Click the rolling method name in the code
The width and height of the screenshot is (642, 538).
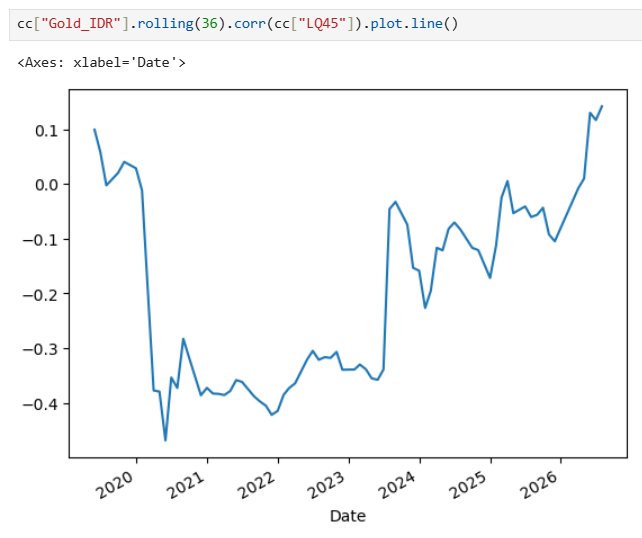click(x=165, y=23)
